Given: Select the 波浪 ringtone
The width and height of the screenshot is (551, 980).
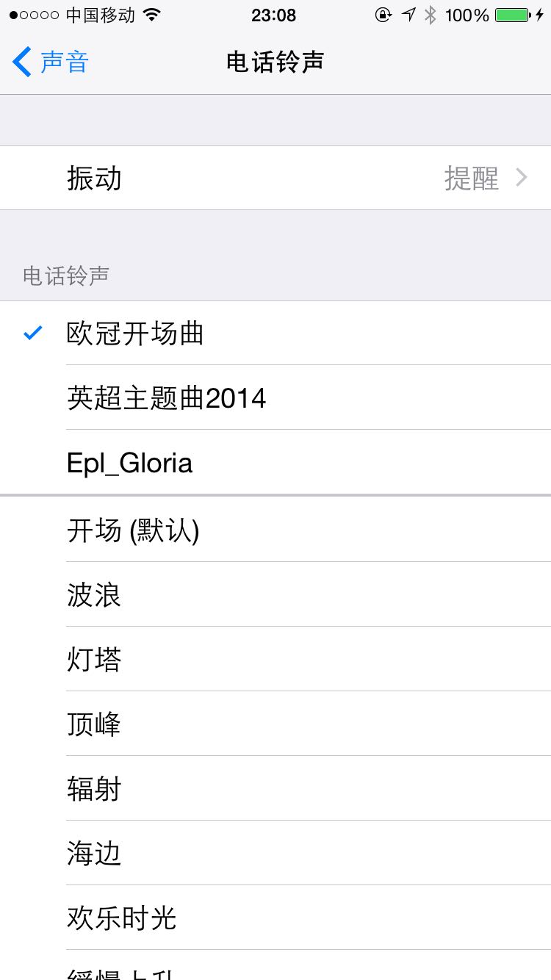Looking at the screenshot, I should coord(94,594).
